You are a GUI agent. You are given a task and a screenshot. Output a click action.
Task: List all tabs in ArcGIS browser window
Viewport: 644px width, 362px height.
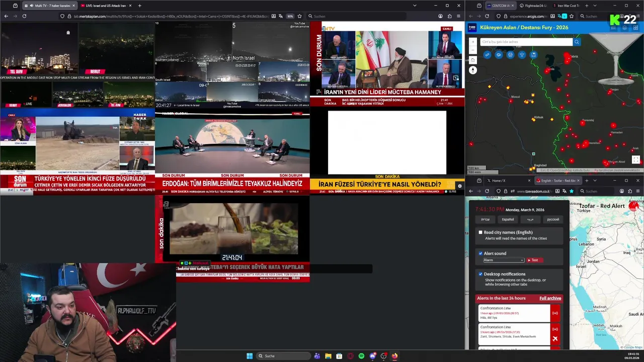tap(595, 6)
